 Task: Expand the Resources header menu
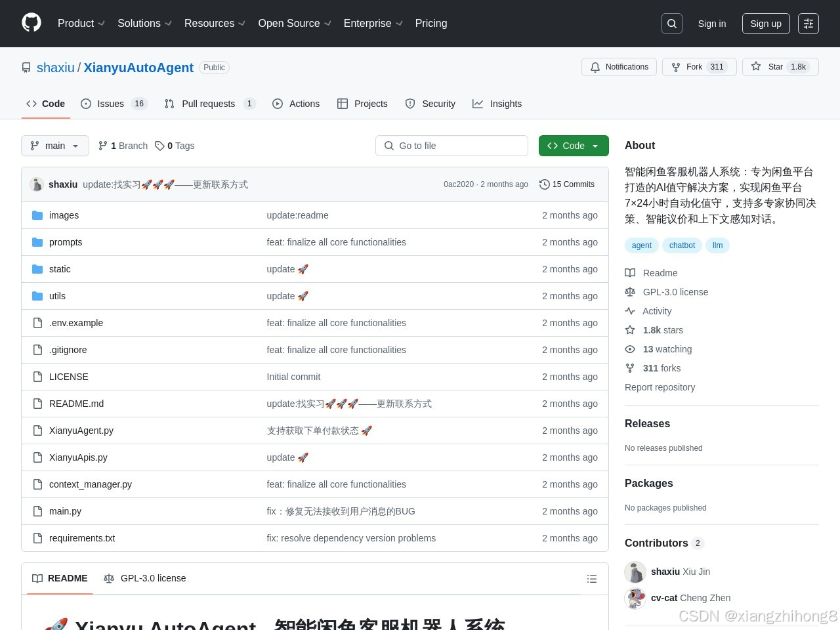[215, 24]
